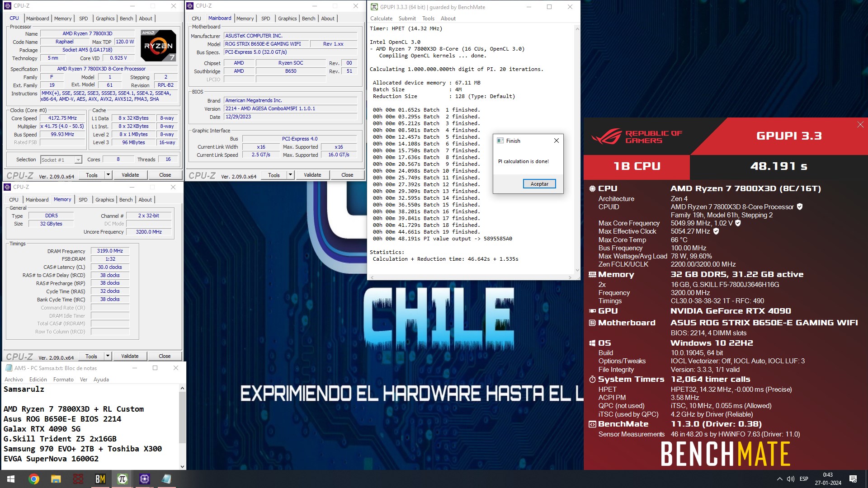Open File Explorer taskbar icon

pos(56,479)
